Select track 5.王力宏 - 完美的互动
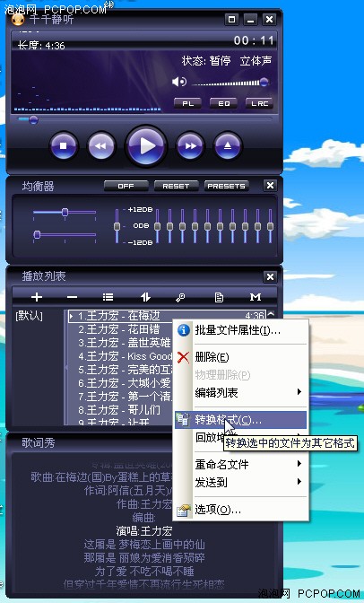The width and height of the screenshot is (364, 603). click(x=125, y=370)
